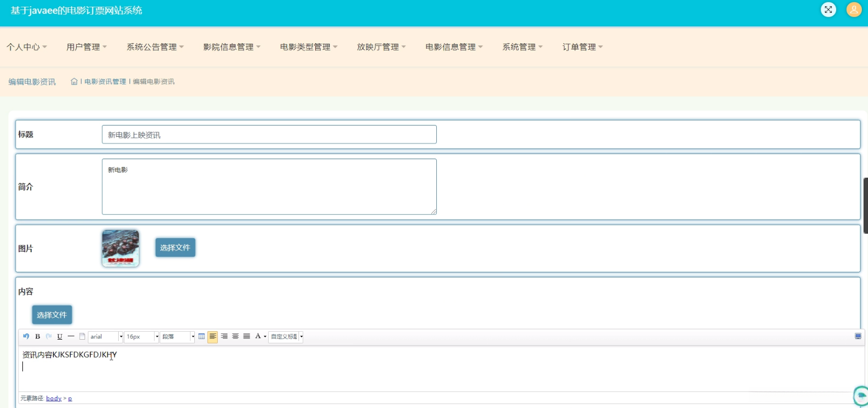The image size is (868, 408).
Task: Click the page vertical scrollbar thumb
Action: pos(866,206)
